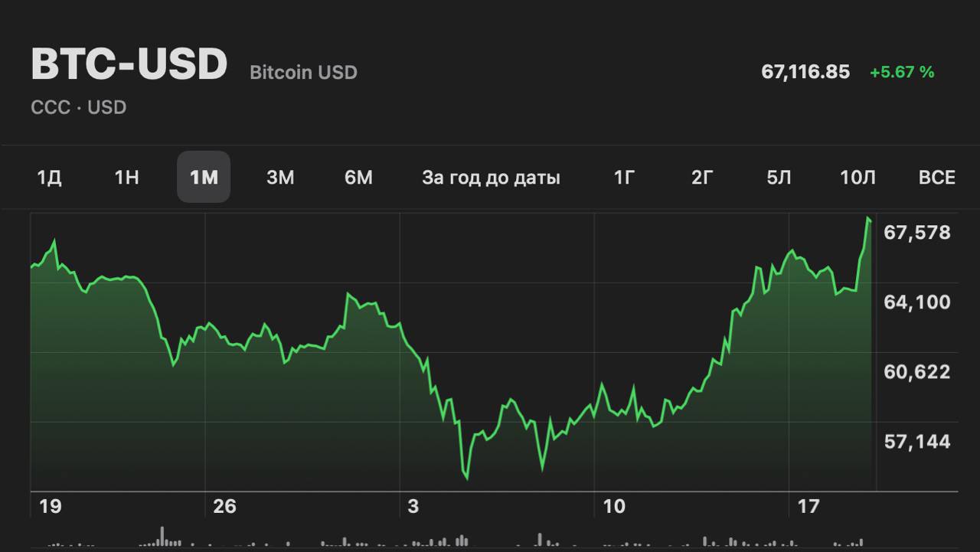Show the 3М chart range
This screenshot has width=980, height=552.
tap(280, 178)
